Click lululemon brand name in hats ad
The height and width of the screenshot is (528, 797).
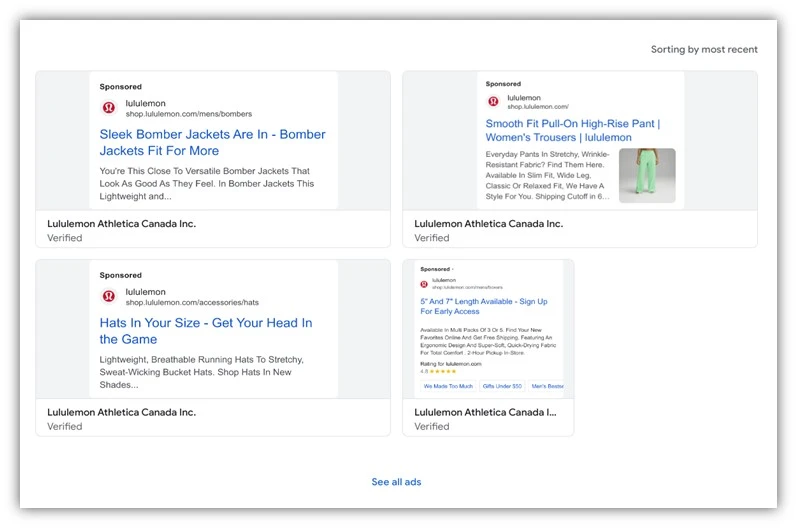pos(145,292)
